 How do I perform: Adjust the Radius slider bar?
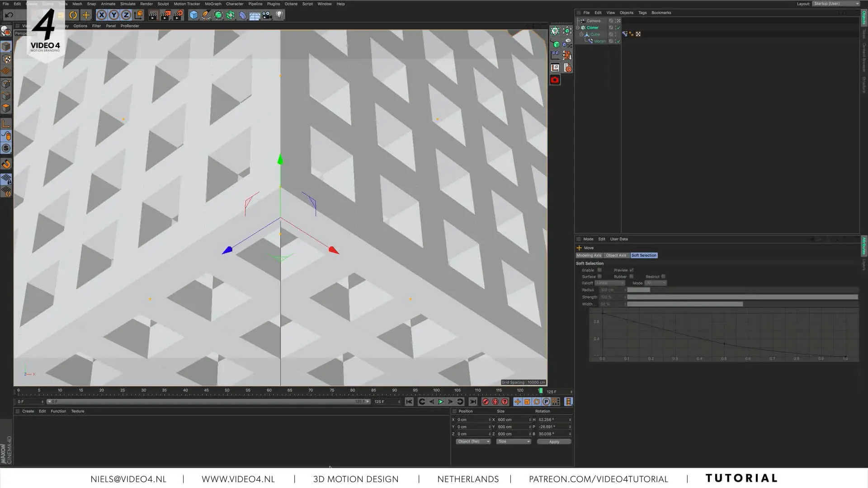742,290
